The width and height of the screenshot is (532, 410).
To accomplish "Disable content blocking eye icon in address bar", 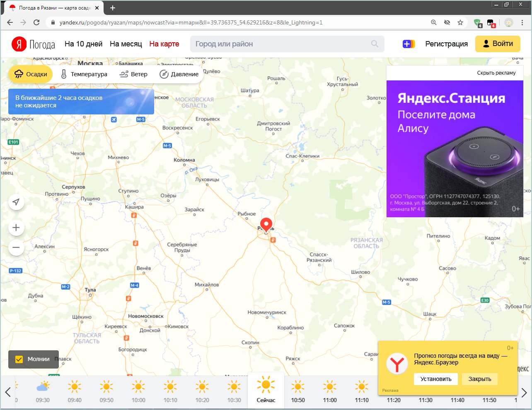I will click(x=447, y=23).
